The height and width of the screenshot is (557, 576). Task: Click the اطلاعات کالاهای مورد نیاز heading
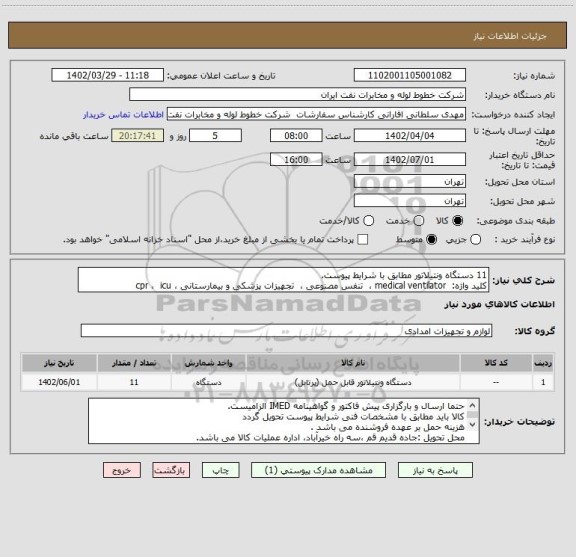[x=499, y=304]
